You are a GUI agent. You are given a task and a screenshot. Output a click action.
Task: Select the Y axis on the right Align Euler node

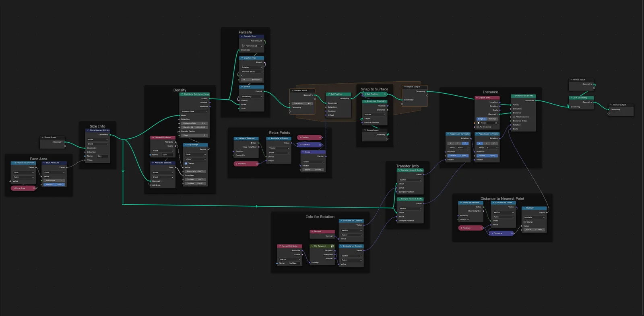coord(487,143)
